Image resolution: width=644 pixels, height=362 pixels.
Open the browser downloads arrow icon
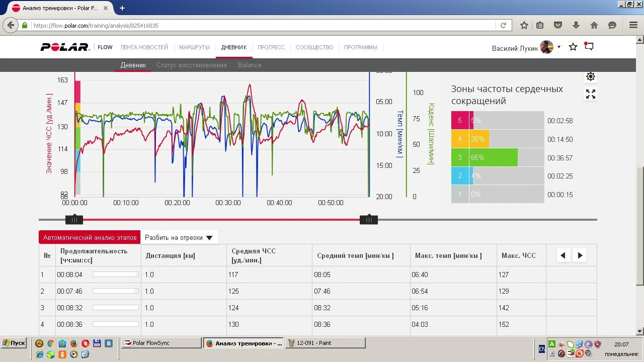(x=576, y=25)
